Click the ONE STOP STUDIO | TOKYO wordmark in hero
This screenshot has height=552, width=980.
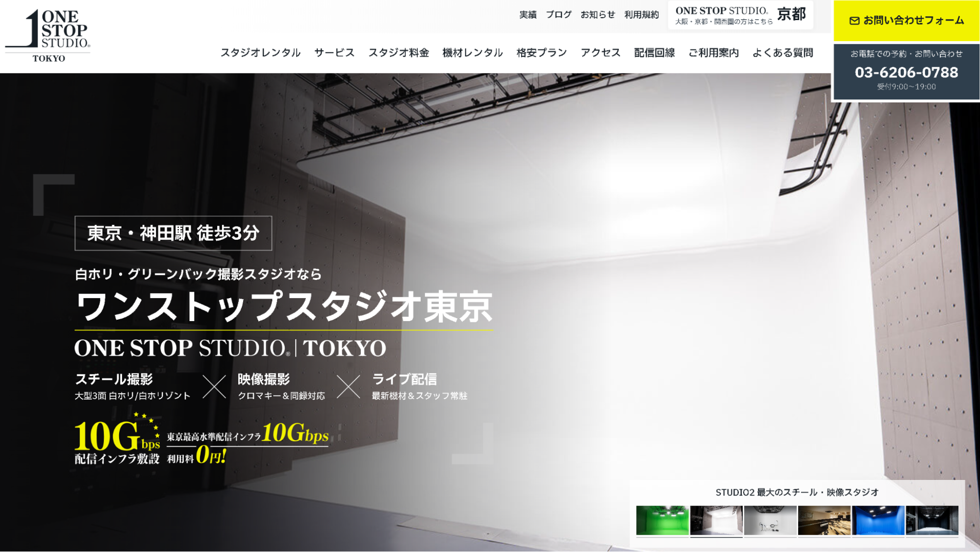pyautogui.click(x=230, y=348)
